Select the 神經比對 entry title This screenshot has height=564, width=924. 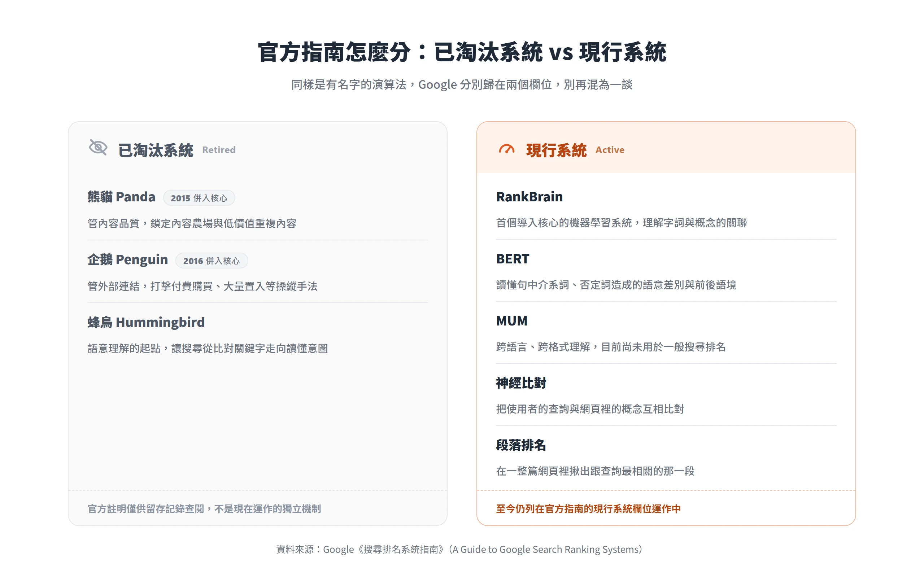[x=521, y=383]
